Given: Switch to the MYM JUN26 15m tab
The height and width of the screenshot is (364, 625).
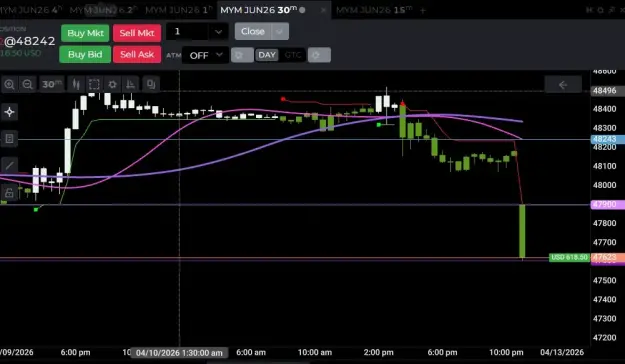Looking at the screenshot, I should [374, 10].
